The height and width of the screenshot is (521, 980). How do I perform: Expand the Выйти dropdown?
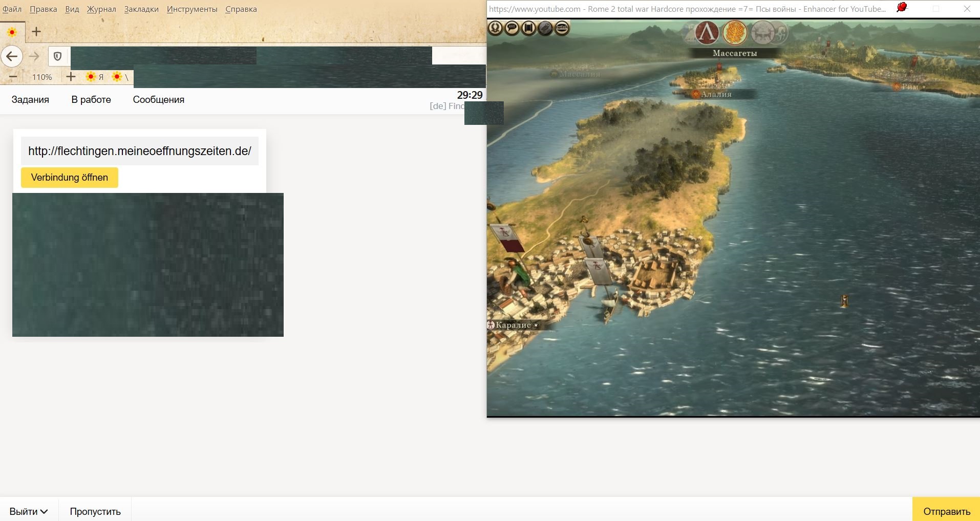pos(29,511)
